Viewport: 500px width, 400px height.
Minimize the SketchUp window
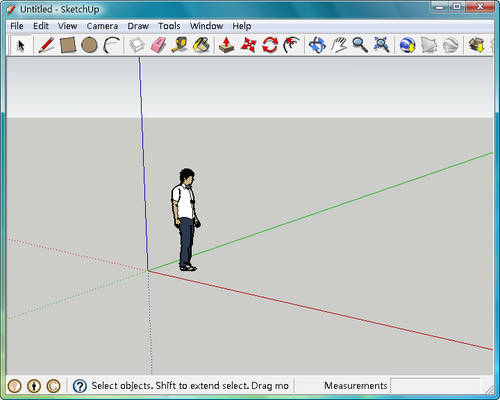point(440,7)
